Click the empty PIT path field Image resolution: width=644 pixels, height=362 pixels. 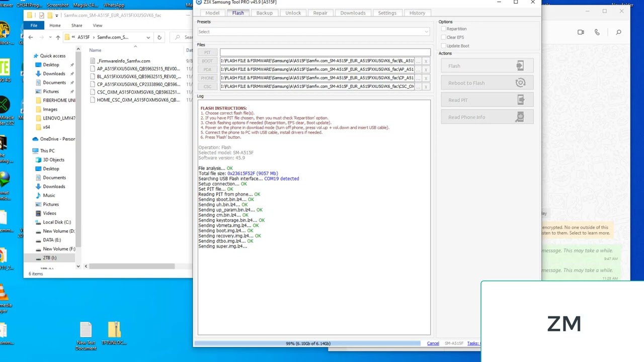[x=325, y=52]
